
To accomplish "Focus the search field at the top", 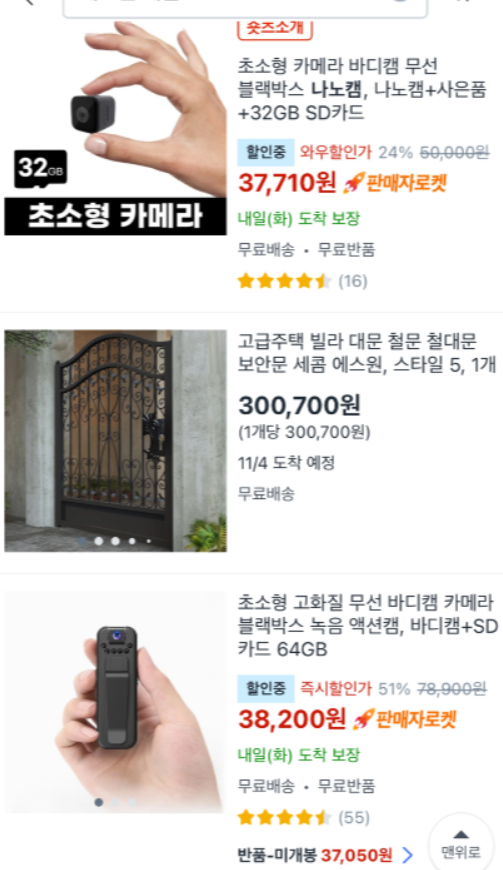I will pyautogui.click(x=245, y=7).
